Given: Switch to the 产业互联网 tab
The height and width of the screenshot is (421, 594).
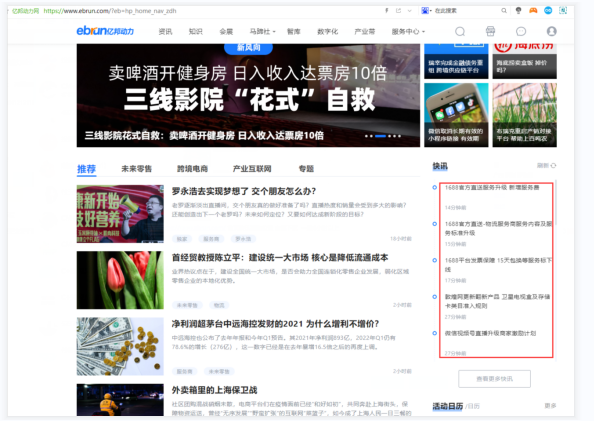Looking at the screenshot, I should point(252,169).
